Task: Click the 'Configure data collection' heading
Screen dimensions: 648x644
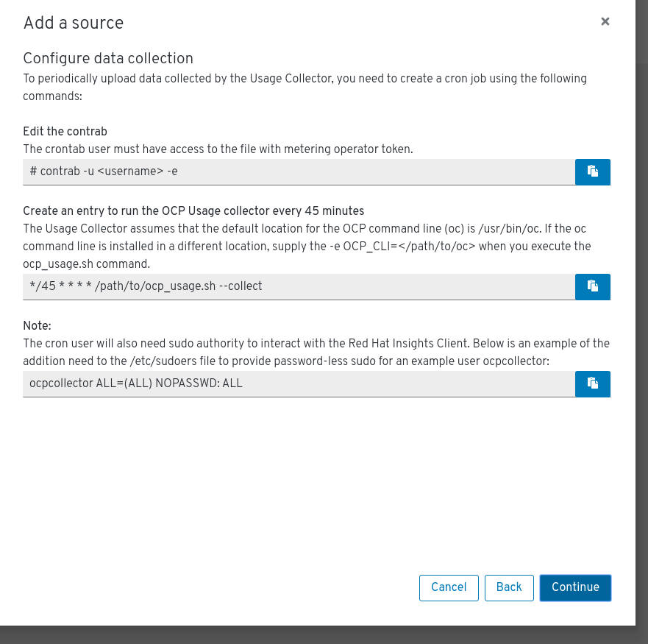Action: [x=109, y=59]
